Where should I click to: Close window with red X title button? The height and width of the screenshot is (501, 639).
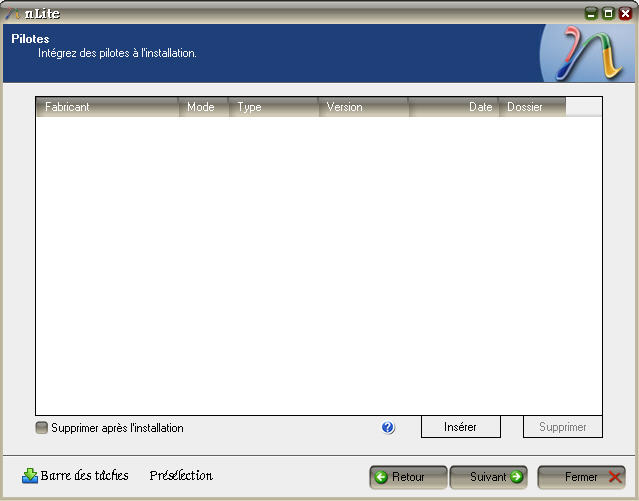625,13
